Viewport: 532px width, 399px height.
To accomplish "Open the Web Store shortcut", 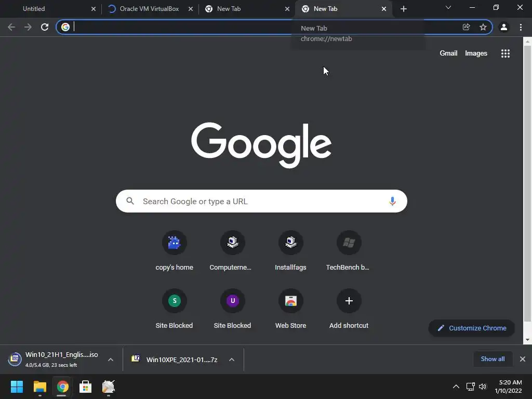I will coord(291,309).
